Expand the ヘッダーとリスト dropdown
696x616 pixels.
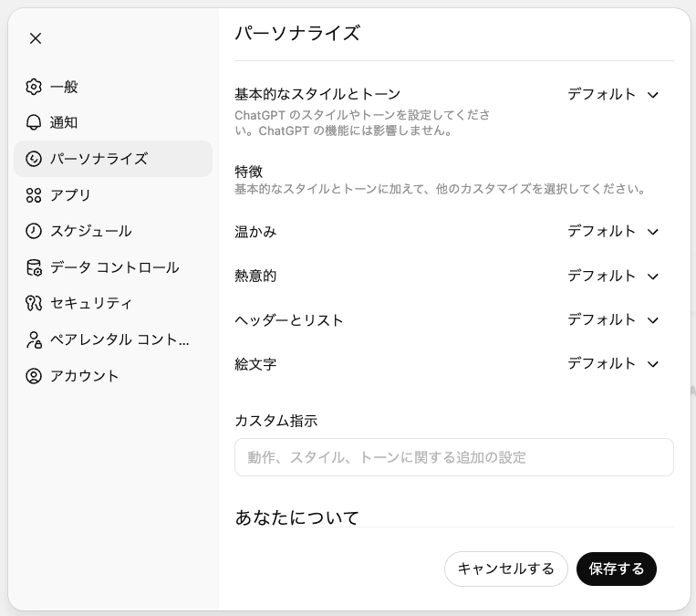click(x=612, y=319)
